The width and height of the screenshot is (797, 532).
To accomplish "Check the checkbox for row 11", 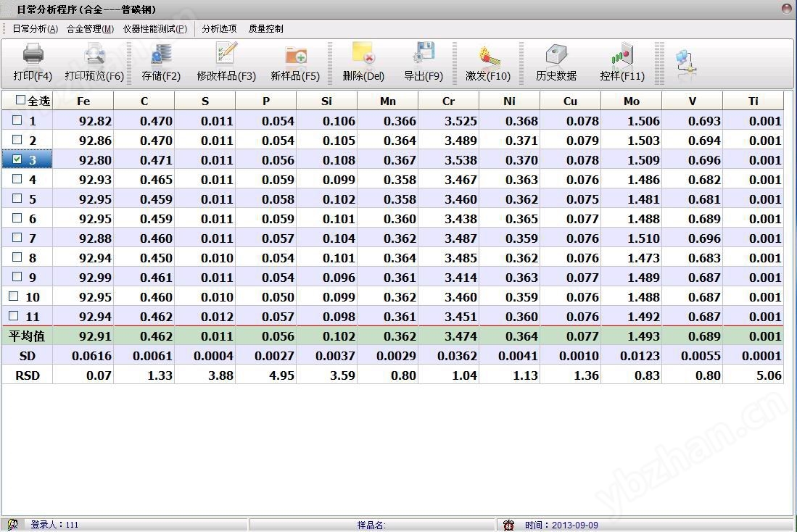I will pos(13,315).
